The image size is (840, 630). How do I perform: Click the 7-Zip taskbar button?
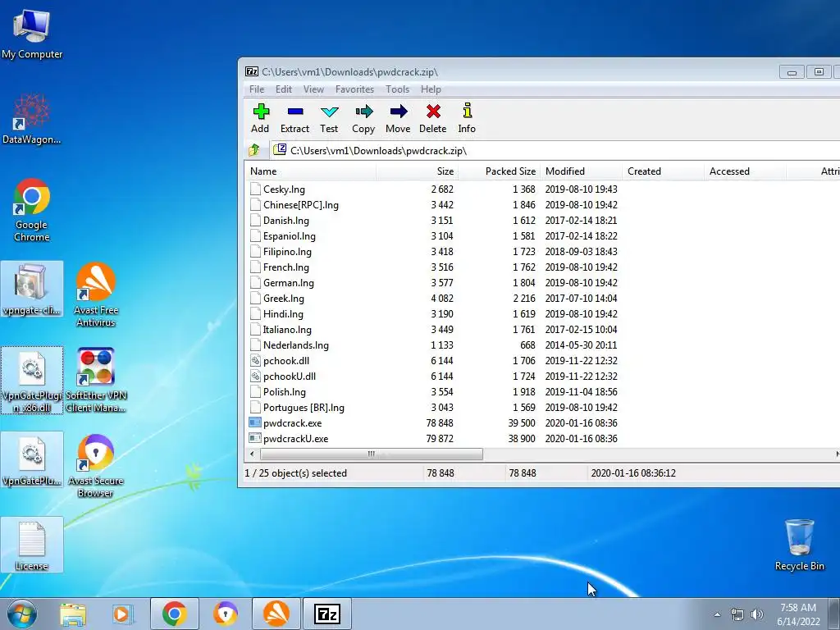click(327, 614)
